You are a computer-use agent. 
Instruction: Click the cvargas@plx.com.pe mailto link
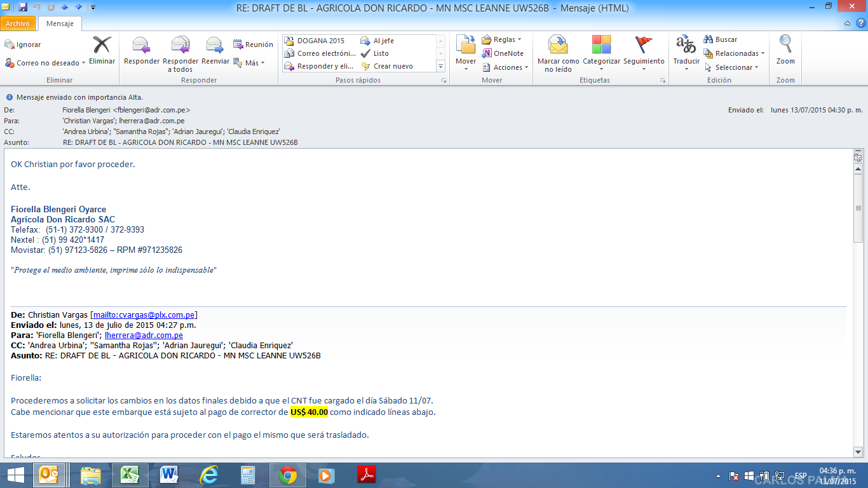point(144,315)
